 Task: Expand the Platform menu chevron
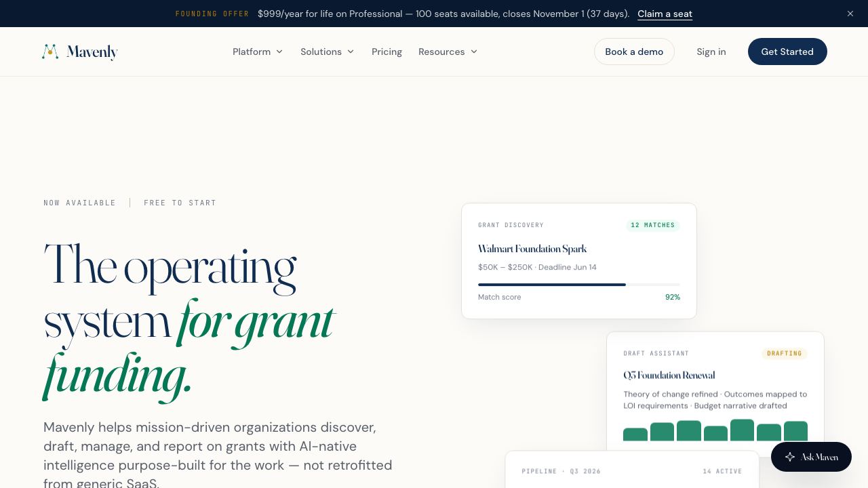[279, 52]
